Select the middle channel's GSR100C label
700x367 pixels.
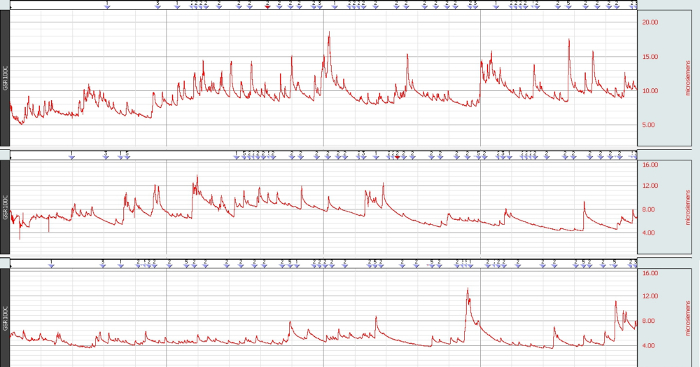(5, 207)
